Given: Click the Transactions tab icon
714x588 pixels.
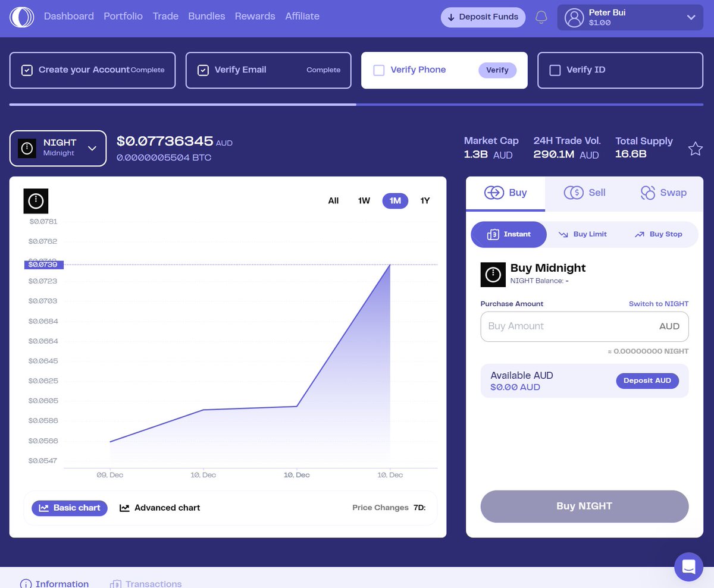Looking at the screenshot, I should pyautogui.click(x=115, y=584).
